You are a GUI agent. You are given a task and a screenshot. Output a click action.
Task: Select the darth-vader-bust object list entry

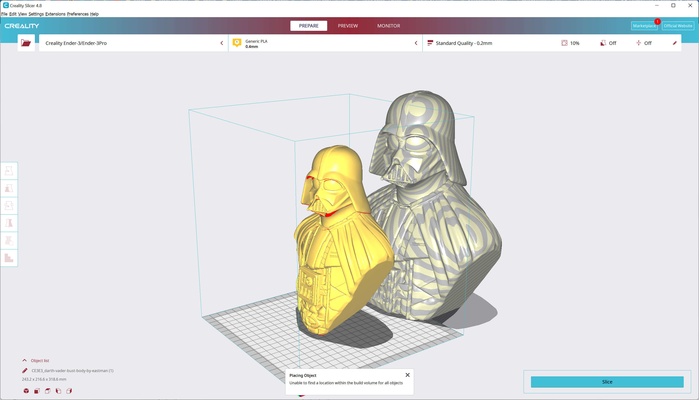point(72,371)
